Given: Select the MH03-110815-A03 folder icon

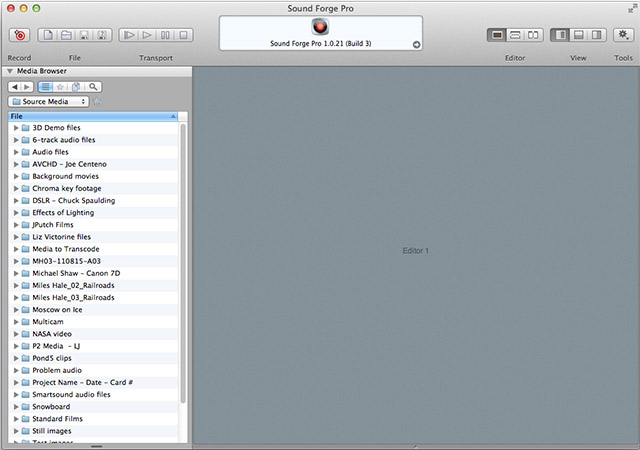Looking at the screenshot, I should (26, 261).
